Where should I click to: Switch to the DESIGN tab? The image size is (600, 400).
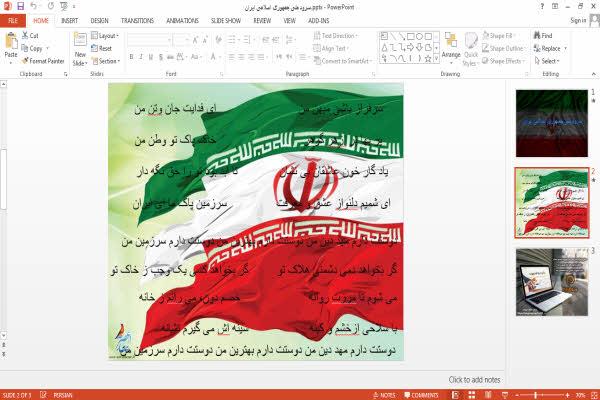[x=99, y=21]
